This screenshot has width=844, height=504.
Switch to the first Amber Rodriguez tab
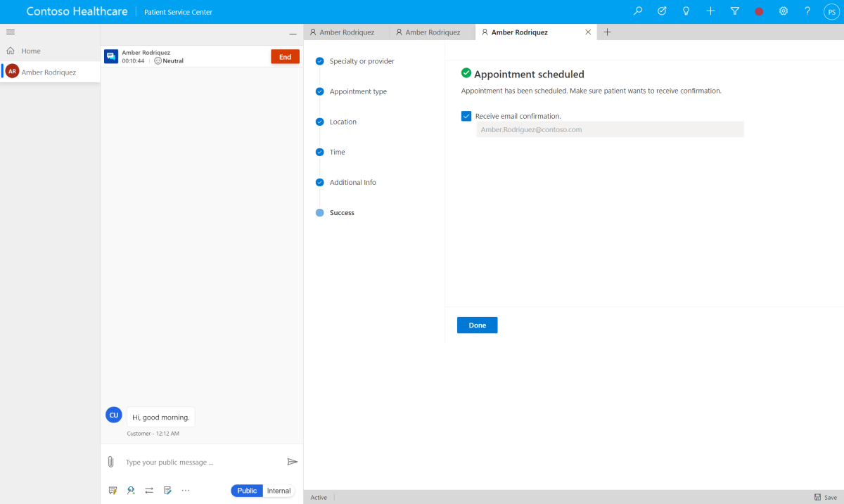[x=347, y=32]
